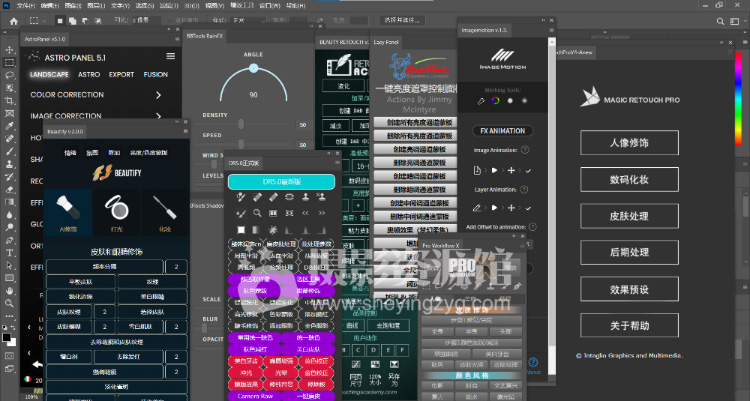Select the Eyedropper tool
The width and height of the screenshot is (750, 401).
9,126
